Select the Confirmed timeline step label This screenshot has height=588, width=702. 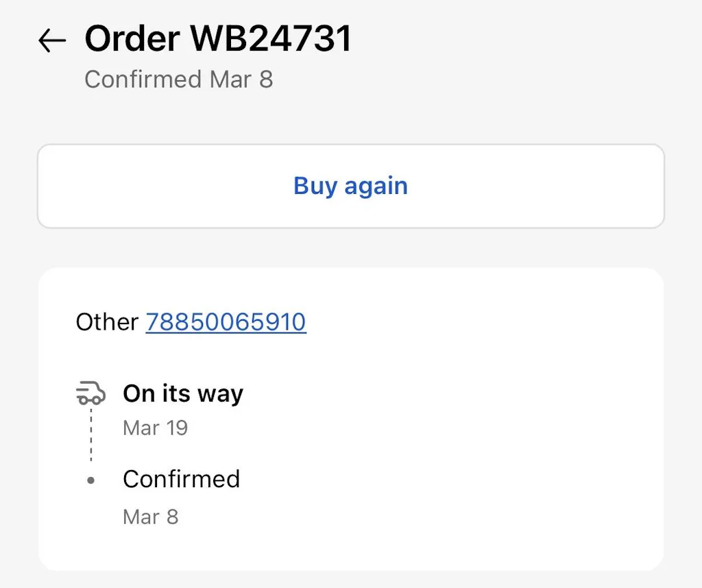tap(181, 479)
